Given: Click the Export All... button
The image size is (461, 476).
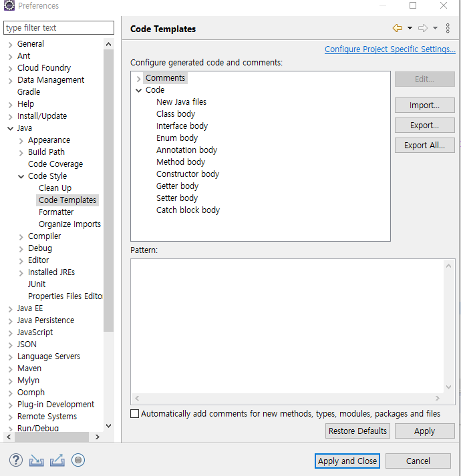Looking at the screenshot, I should coord(424,145).
